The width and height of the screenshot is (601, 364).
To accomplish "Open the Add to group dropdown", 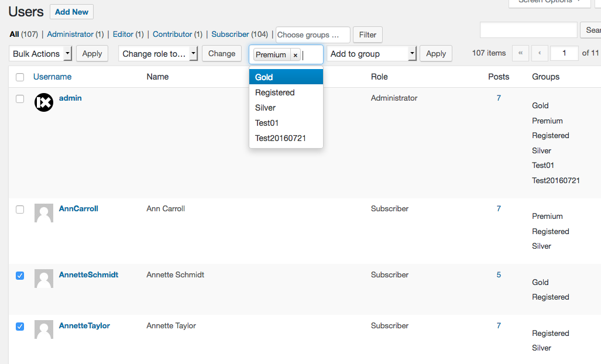I will pos(372,54).
